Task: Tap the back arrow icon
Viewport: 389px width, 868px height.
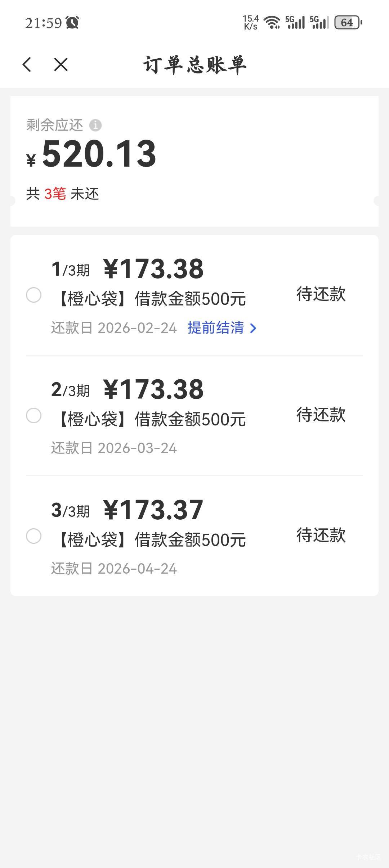Action: [27, 65]
